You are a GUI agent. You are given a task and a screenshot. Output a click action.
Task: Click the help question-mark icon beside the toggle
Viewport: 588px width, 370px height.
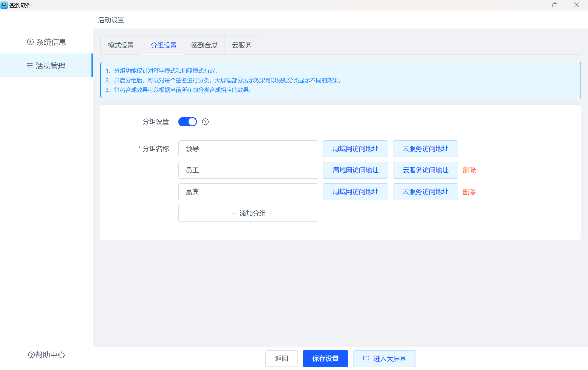click(x=205, y=122)
